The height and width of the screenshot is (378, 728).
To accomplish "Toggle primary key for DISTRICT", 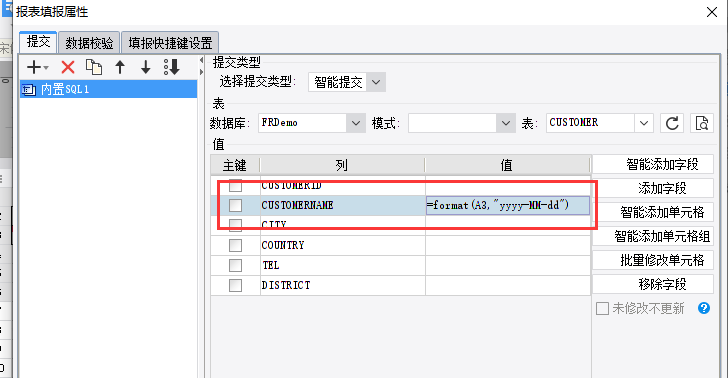I will click(x=235, y=285).
